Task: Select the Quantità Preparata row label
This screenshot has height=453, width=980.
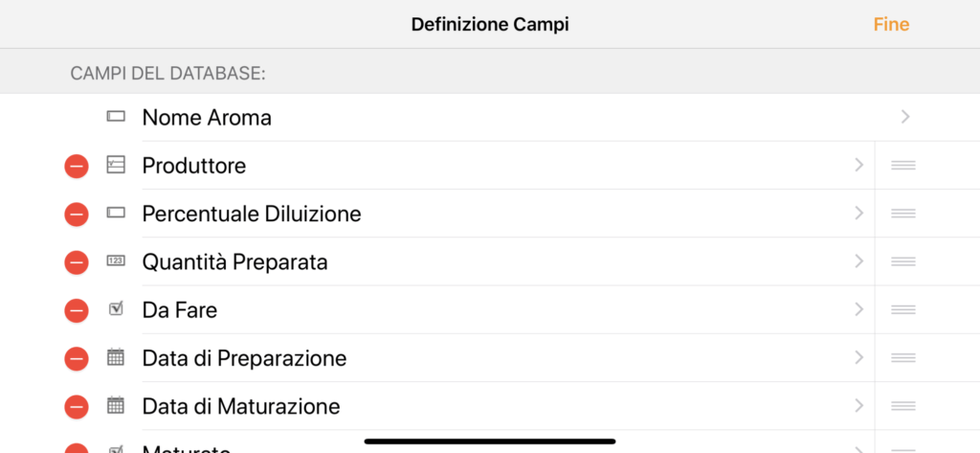Action: point(235,261)
